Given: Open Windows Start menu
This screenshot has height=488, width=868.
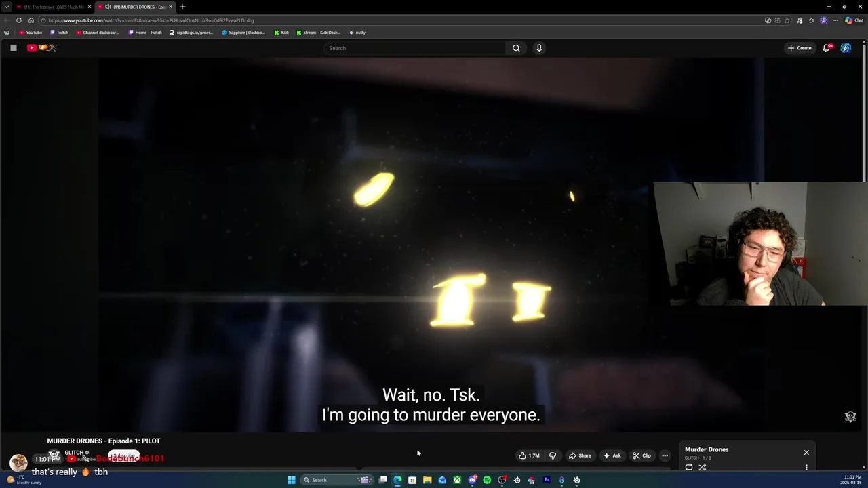Looking at the screenshot, I should click(291, 480).
